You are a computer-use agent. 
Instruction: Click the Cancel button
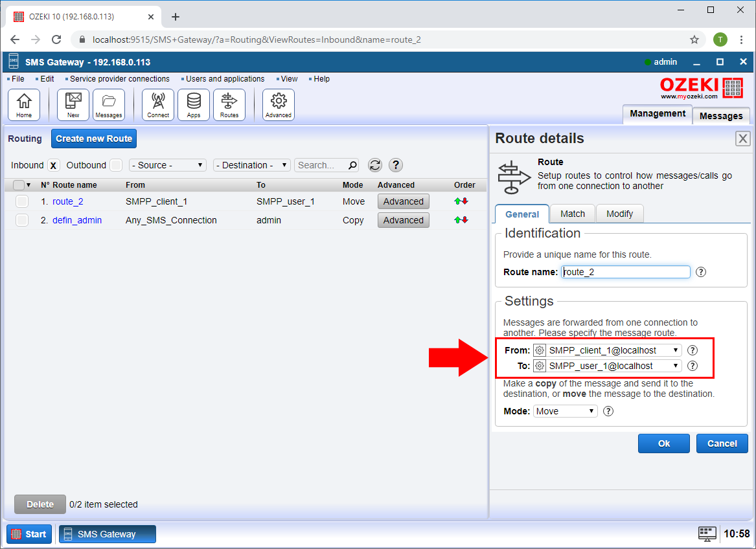point(722,444)
